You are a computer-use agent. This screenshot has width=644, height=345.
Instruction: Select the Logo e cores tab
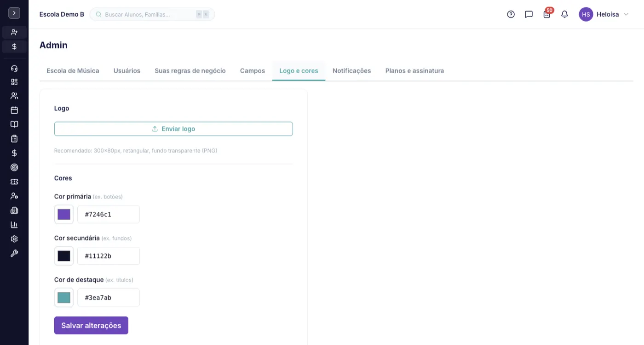299,71
